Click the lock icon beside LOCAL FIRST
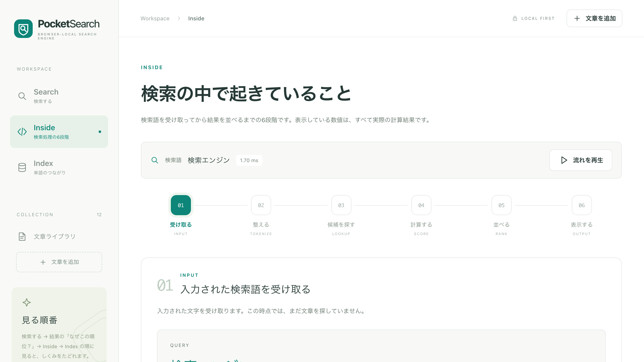The width and height of the screenshot is (644, 362). coord(515,18)
